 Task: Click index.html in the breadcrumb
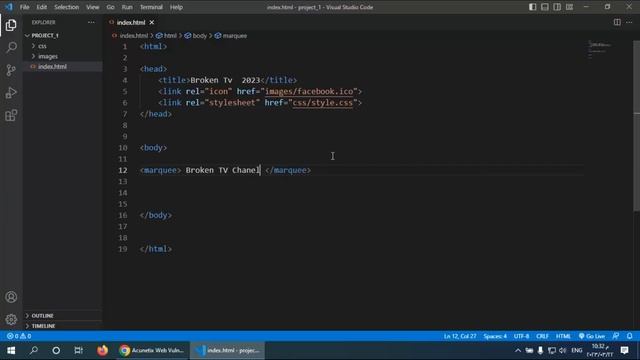[x=133, y=36]
